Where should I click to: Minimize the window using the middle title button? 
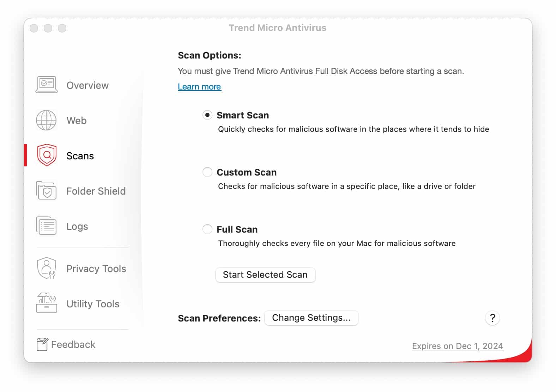pos(48,28)
